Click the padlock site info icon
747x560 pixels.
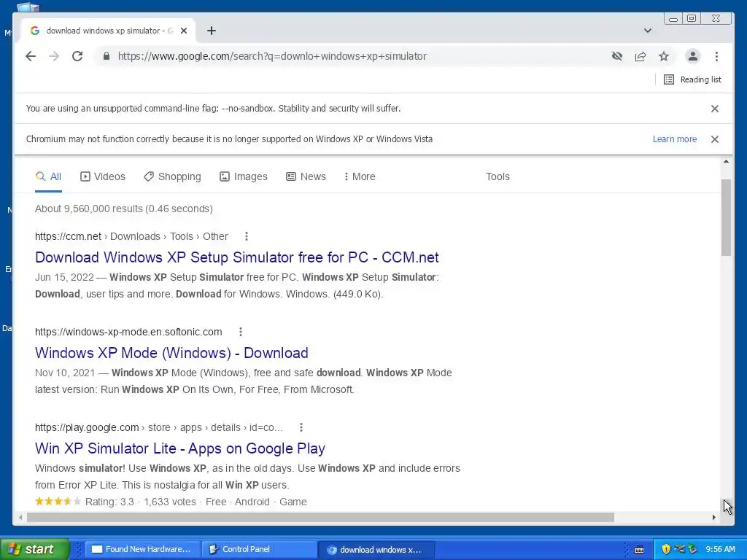(x=107, y=56)
